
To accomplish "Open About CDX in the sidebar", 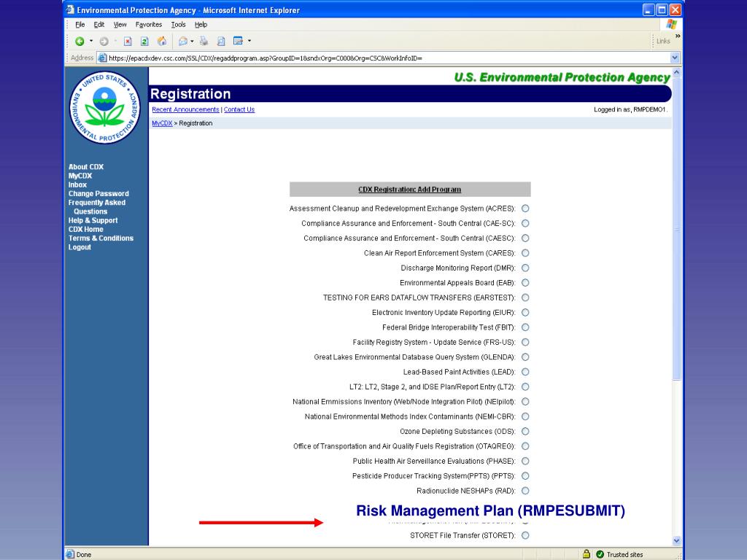I will (x=86, y=167).
